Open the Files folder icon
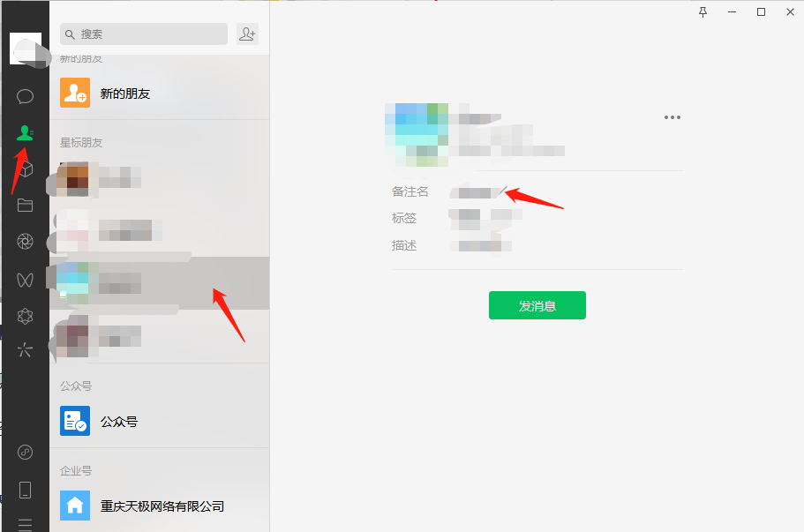The height and width of the screenshot is (532, 804). coord(25,205)
